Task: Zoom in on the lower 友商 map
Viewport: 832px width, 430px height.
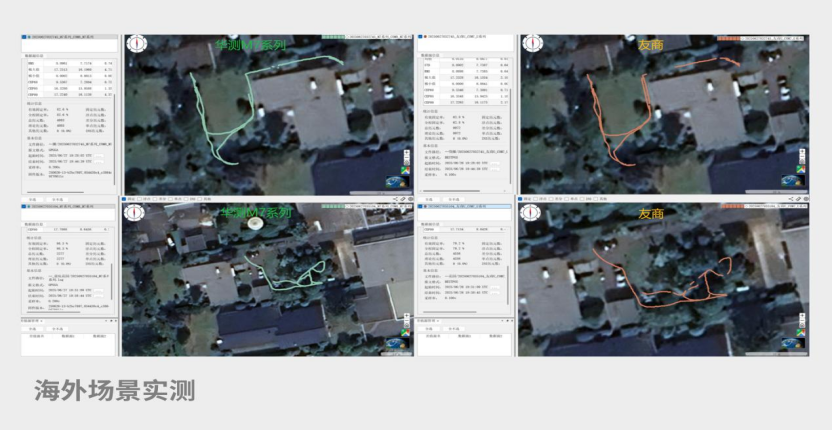Action: tap(802, 317)
